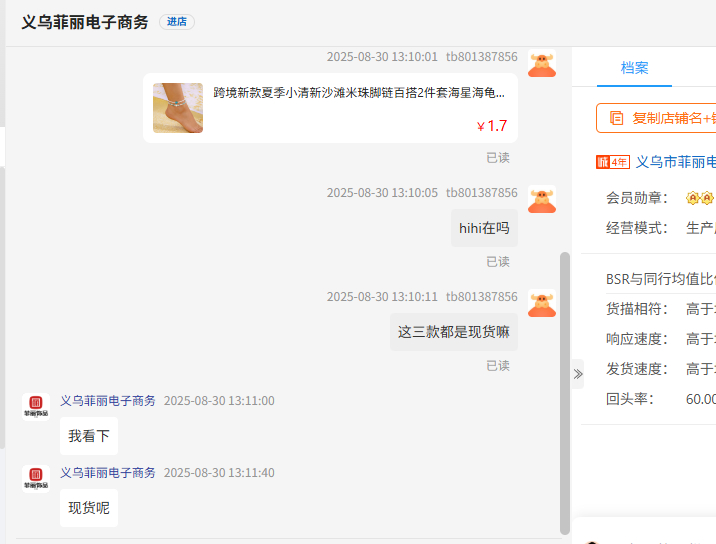The height and width of the screenshot is (544, 716).
Task: Open the 义乌市菲丽 company name link
Action: 675,162
